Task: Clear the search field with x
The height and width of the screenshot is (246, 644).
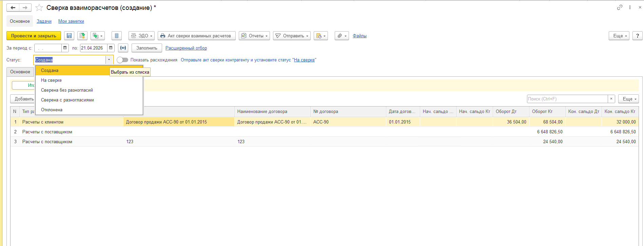Action: pyautogui.click(x=611, y=99)
